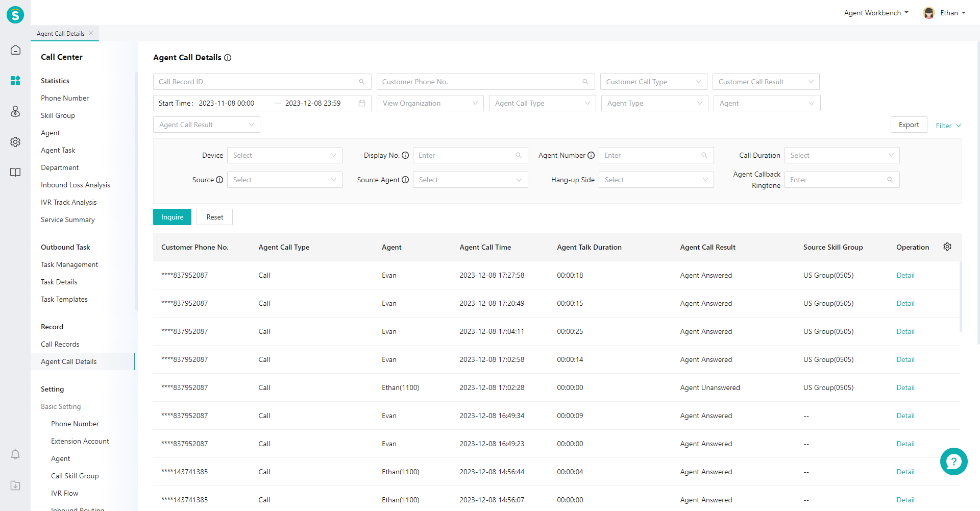This screenshot has height=511, width=980.
Task: Open Detail for Agent Unanswered call
Action: 905,387
